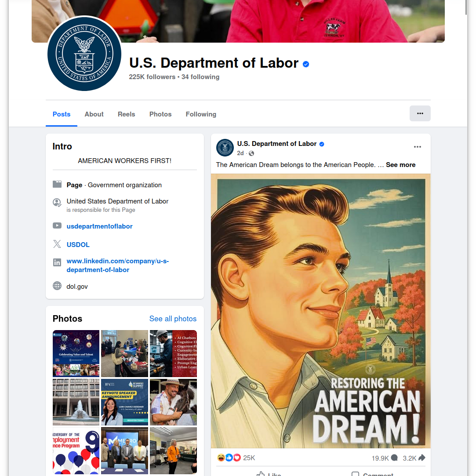This screenshot has height=476, width=476.
Task: Open the YouTube channel icon in Intro
Action: [x=57, y=225]
